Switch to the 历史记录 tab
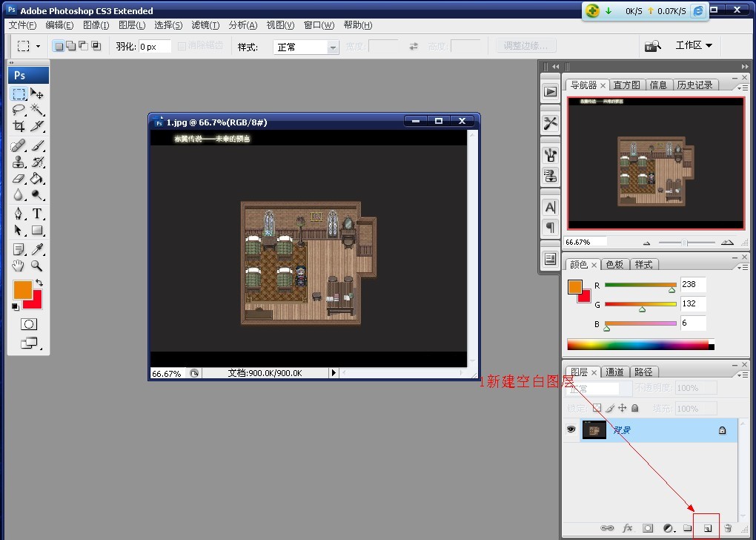 tap(694, 85)
